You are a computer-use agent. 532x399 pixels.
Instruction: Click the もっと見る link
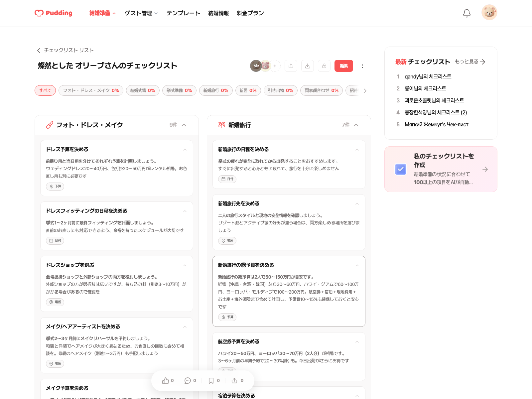coord(470,62)
